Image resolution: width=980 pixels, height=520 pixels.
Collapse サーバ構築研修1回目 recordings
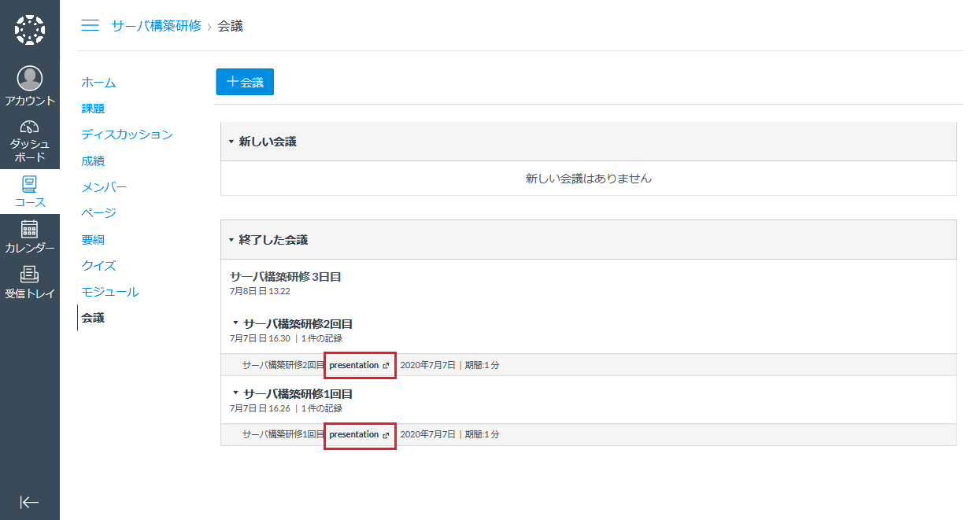coord(235,393)
